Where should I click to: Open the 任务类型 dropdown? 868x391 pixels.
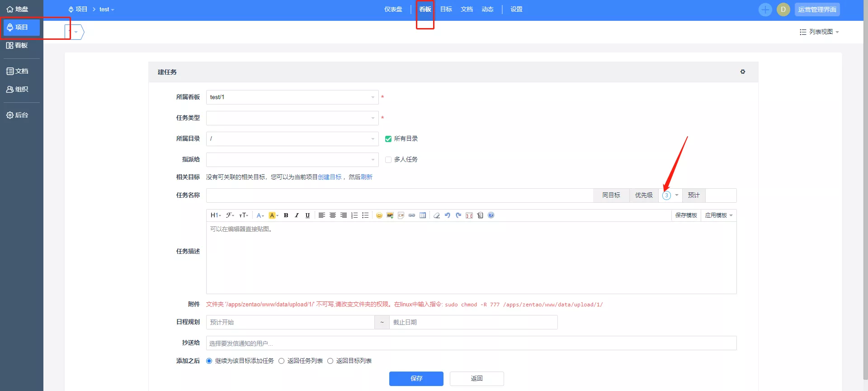coord(292,118)
